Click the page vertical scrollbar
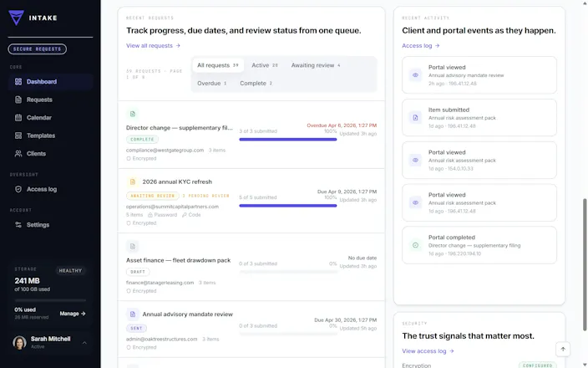The height and width of the screenshot is (368, 588). pyautogui.click(x=585, y=265)
